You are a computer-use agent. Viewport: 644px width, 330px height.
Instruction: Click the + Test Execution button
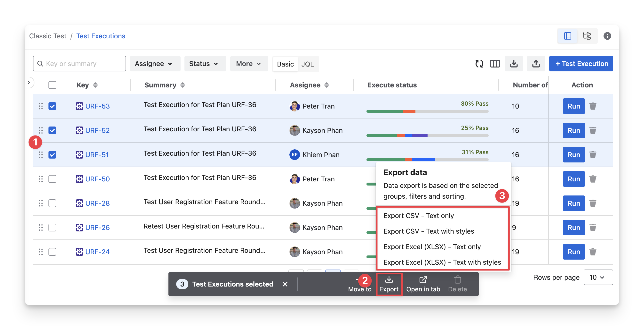pyautogui.click(x=581, y=64)
